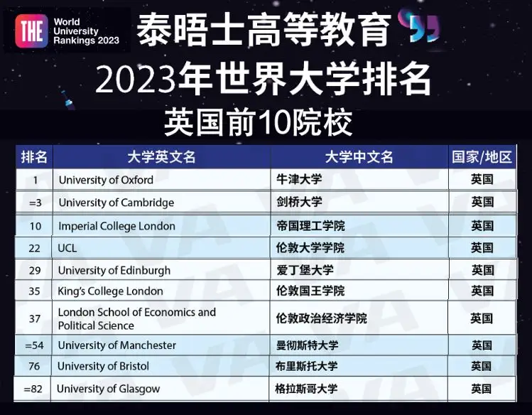This screenshot has width=532, height=415.
Task: Click rank '=3' in Cambridge row
Action: point(35,203)
